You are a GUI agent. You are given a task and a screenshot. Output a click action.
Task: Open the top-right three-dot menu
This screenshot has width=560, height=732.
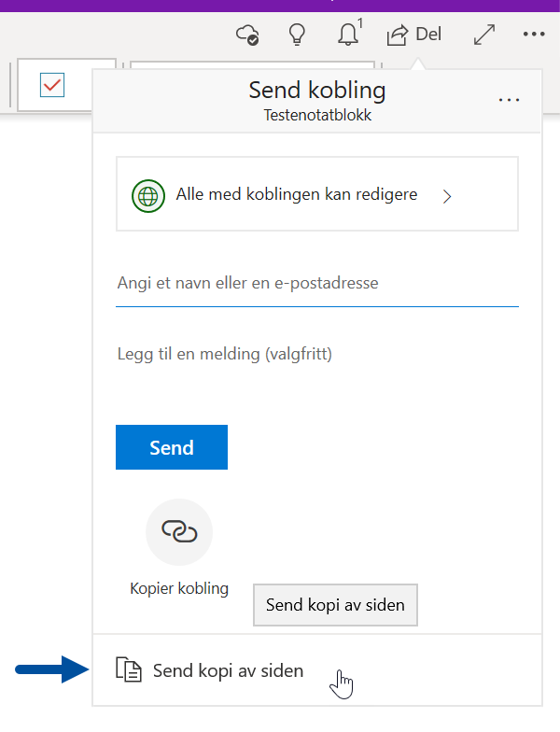point(534,34)
